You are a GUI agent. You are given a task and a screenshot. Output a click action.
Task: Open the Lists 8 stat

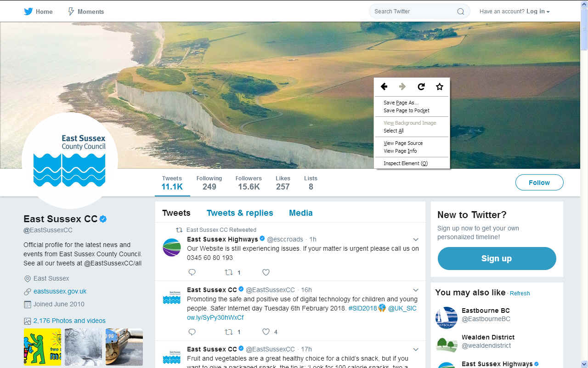click(311, 183)
